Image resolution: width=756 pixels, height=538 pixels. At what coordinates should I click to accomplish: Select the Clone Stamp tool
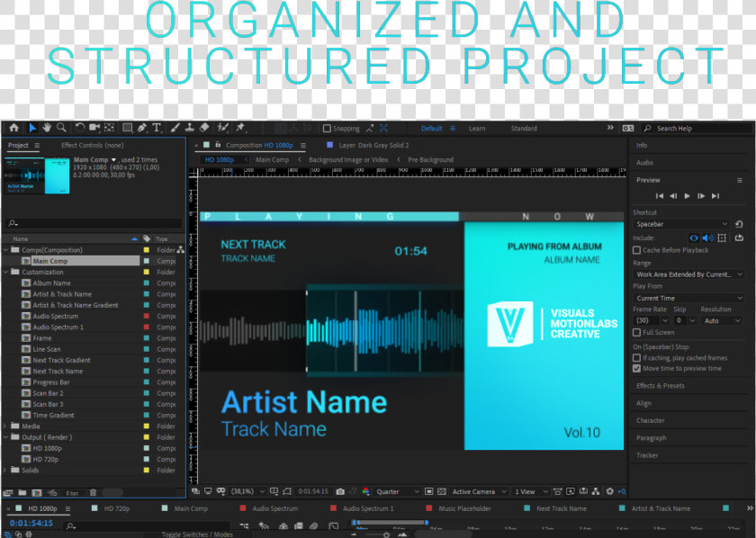coord(190,128)
